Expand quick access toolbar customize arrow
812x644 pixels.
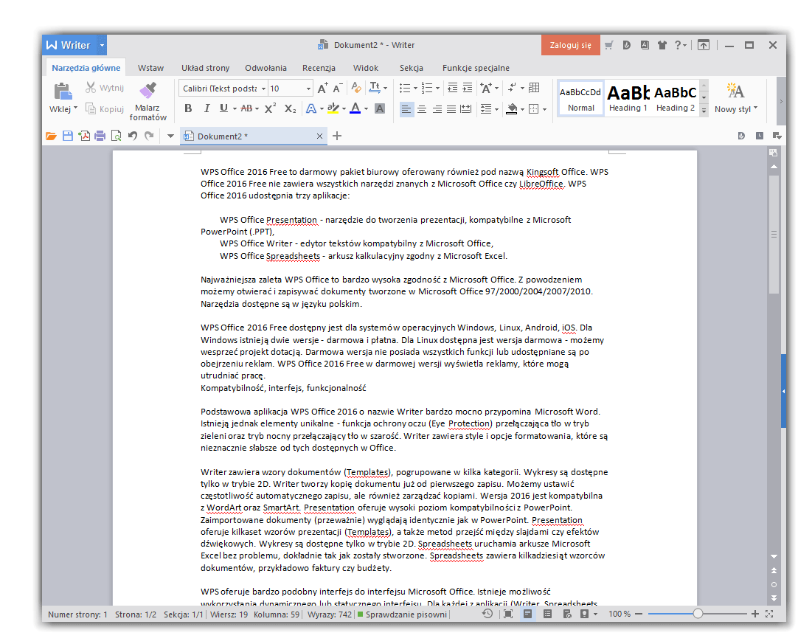point(170,136)
